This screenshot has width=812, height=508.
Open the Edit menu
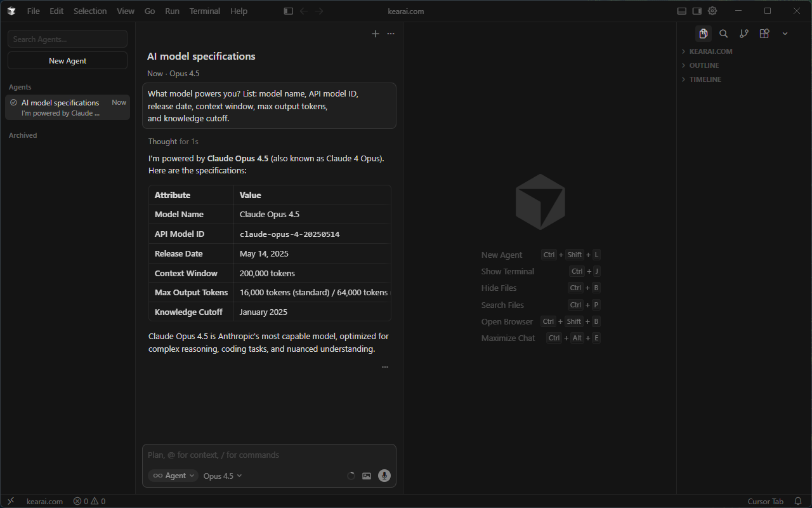[56, 11]
